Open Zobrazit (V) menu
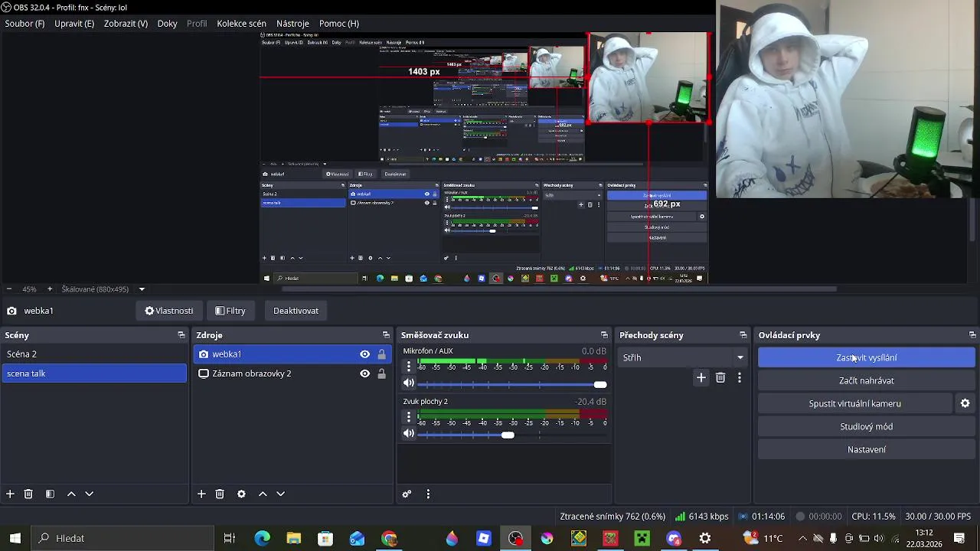The height and width of the screenshot is (551, 980). [126, 24]
